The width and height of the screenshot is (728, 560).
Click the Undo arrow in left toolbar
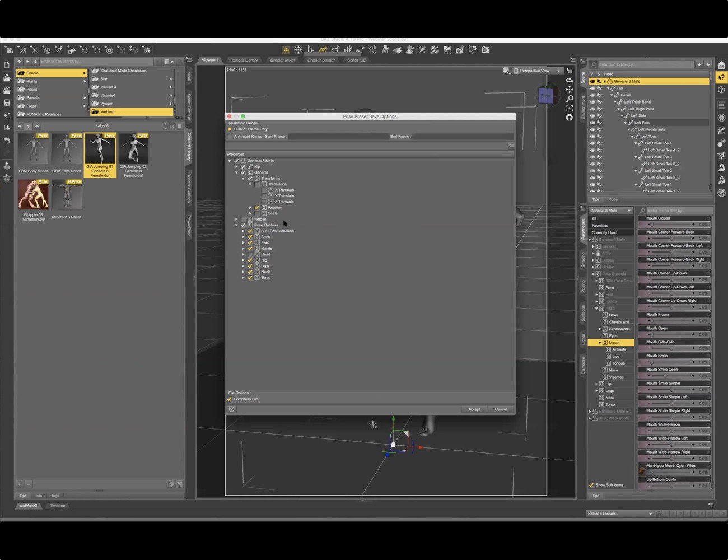tap(7, 141)
